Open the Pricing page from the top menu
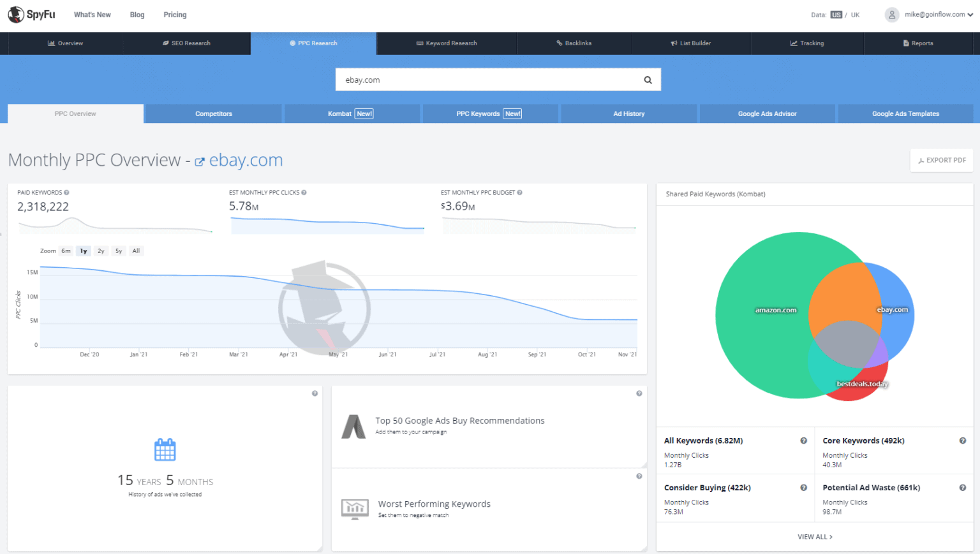The image size is (980, 554). tap(174, 14)
